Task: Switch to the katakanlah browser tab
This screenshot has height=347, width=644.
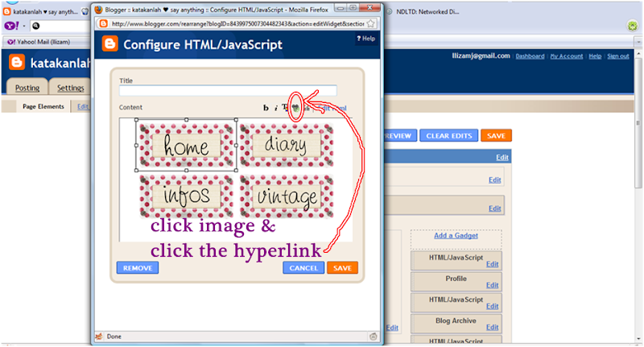Action: pos(45,11)
